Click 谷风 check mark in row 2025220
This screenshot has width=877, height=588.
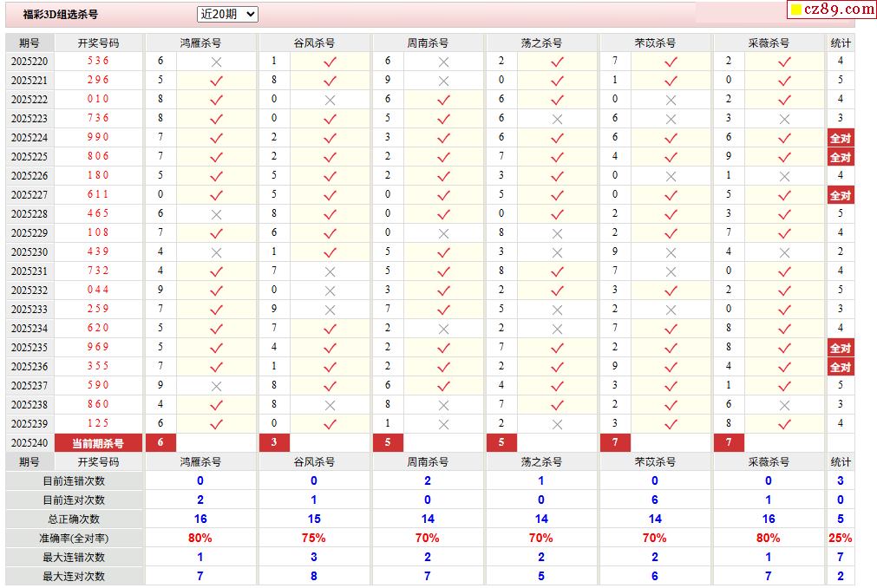tap(330, 62)
